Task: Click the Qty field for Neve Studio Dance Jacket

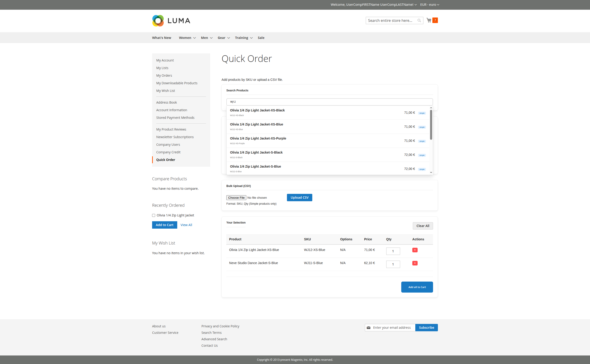Action: pos(393,264)
